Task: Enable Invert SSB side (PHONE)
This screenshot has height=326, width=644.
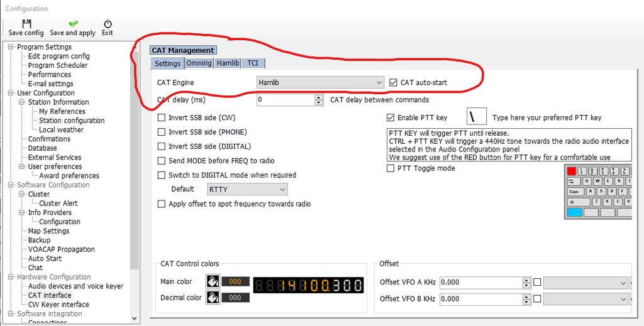Action: point(162,132)
